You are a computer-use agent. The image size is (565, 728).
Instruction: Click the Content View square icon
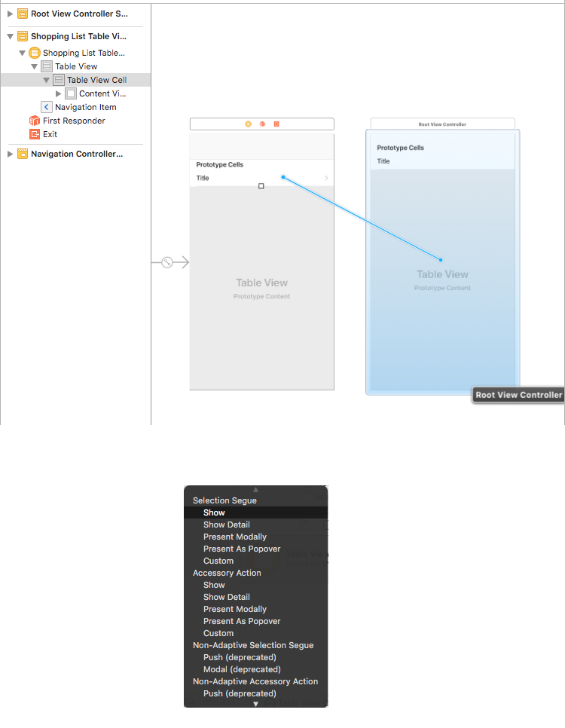point(71,93)
